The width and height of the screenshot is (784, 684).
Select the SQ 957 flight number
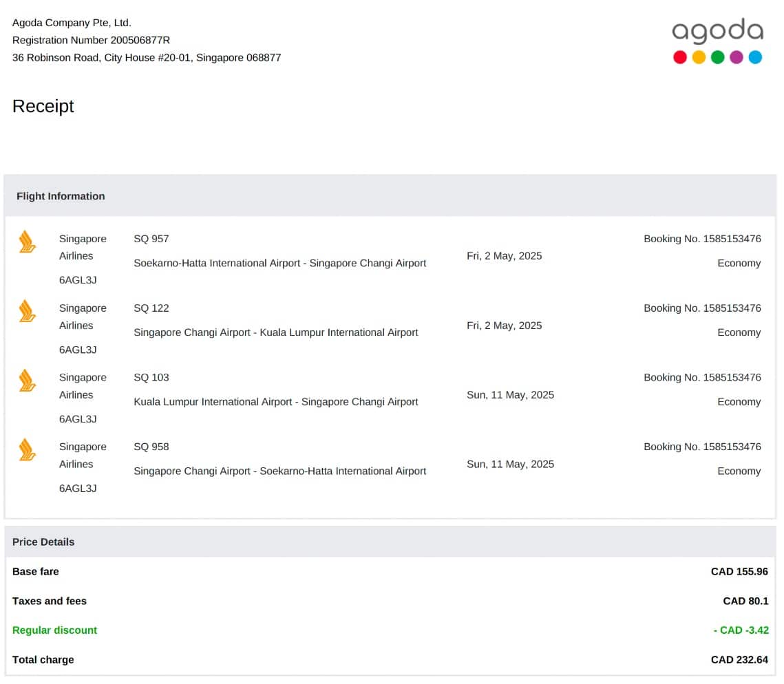(x=151, y=239)
